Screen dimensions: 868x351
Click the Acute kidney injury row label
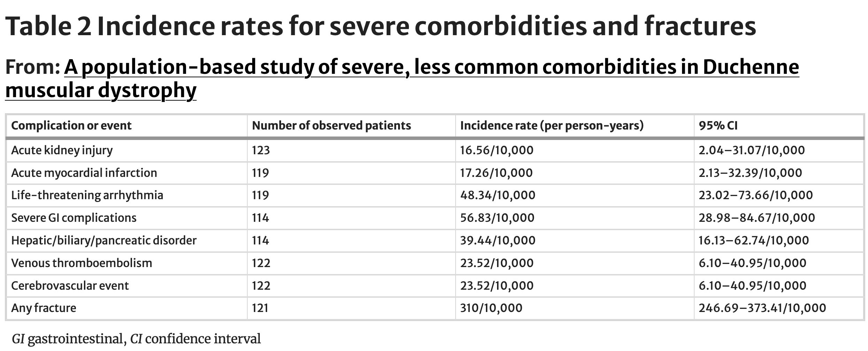(x=62, y=150)
